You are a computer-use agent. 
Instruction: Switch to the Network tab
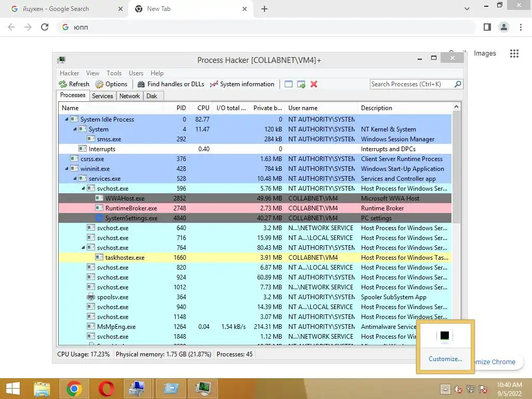(x=129, y=96)
